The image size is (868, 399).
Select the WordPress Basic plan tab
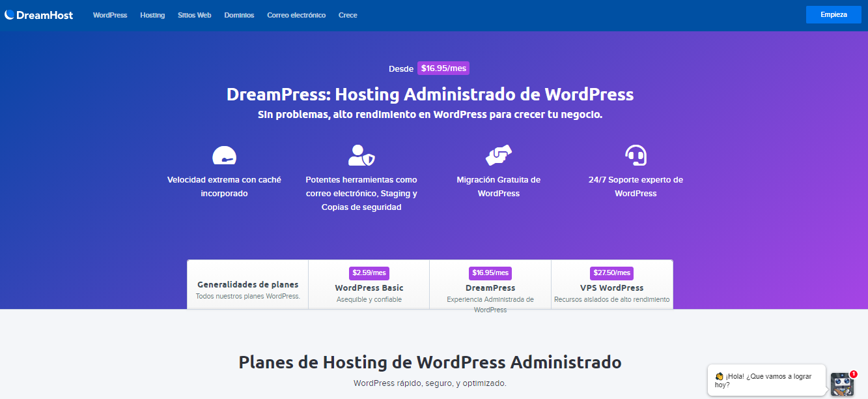pyautogui.click(x=369, y=285)
